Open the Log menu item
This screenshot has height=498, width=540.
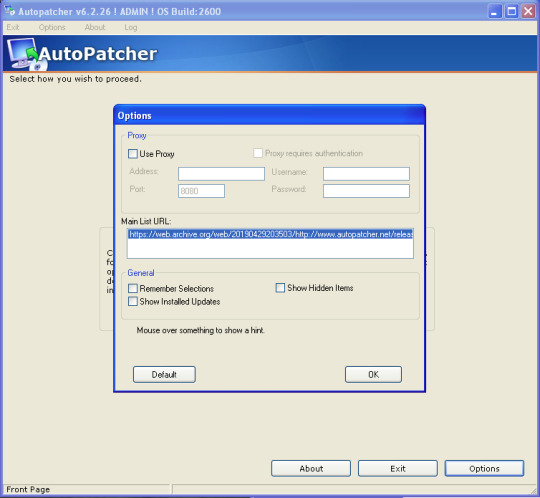(131, 27)
